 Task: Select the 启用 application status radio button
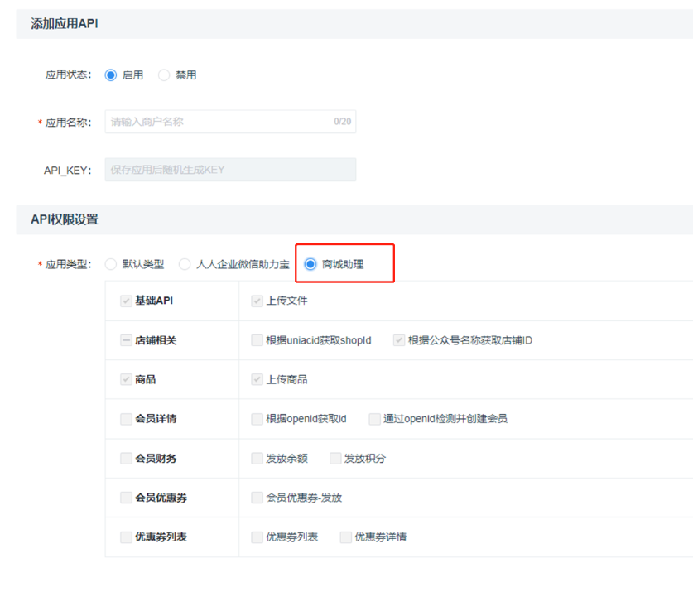[x=111, y=75]
